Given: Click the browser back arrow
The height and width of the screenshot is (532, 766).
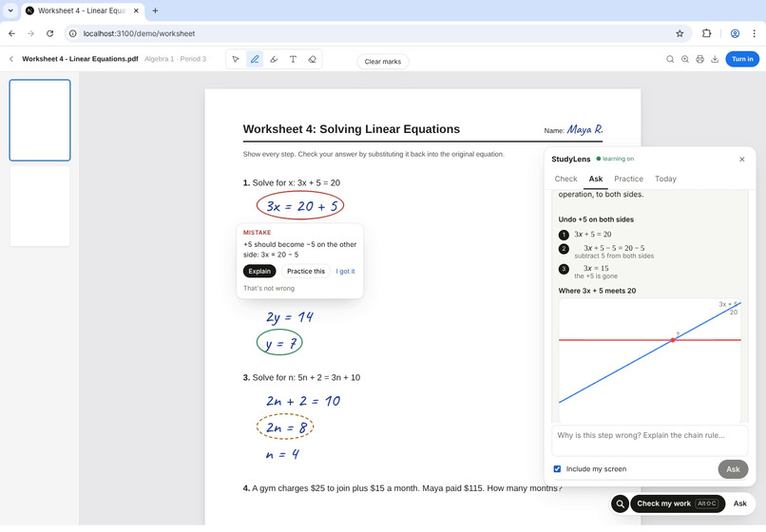Looking at the screenshot, I should coord(11,33).
